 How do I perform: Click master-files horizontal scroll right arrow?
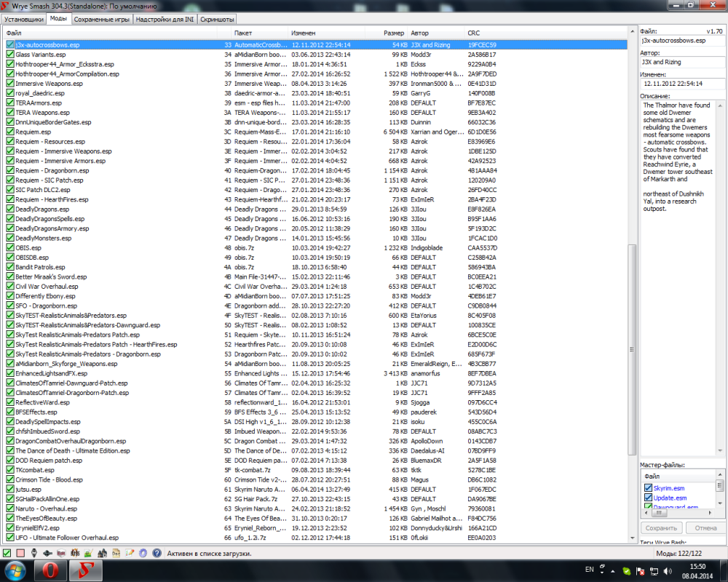coord(710,513)
